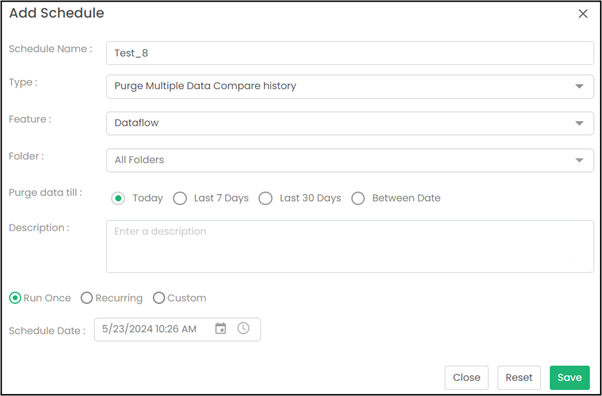
Task: Expand the Folder dropdown showing All Folders
Action: point(350,160)
